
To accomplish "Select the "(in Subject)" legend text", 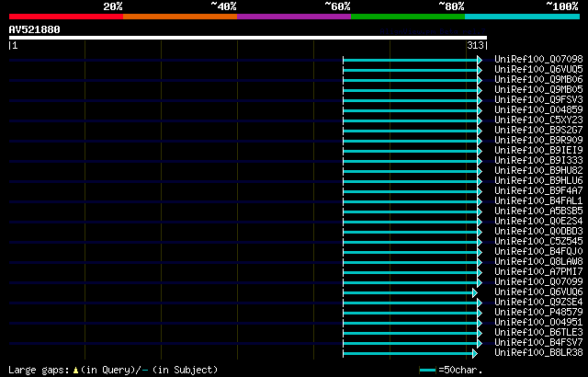I will click(x=185, y=371).
